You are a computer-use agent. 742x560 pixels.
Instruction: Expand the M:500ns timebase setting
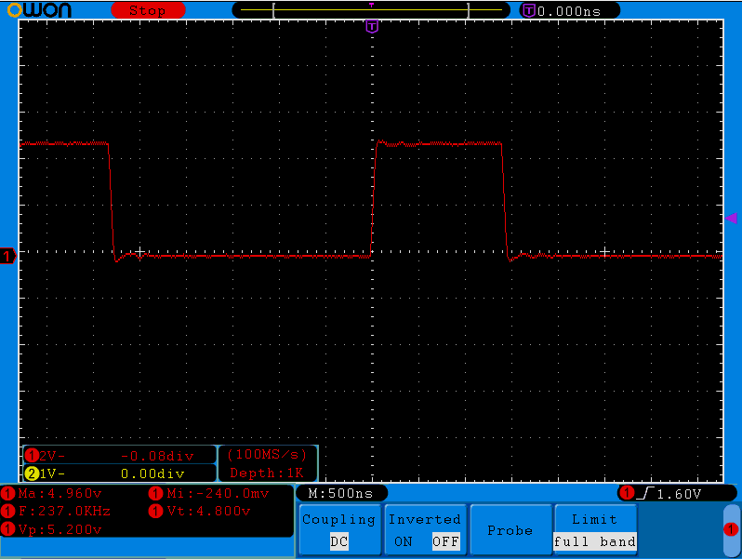pos(340,493)
